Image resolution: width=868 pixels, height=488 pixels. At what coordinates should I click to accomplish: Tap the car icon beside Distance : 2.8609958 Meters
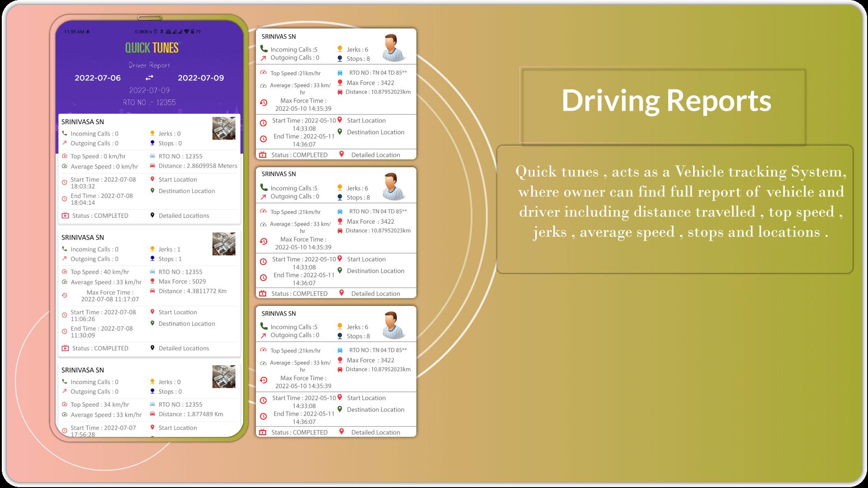coord(152,166)
